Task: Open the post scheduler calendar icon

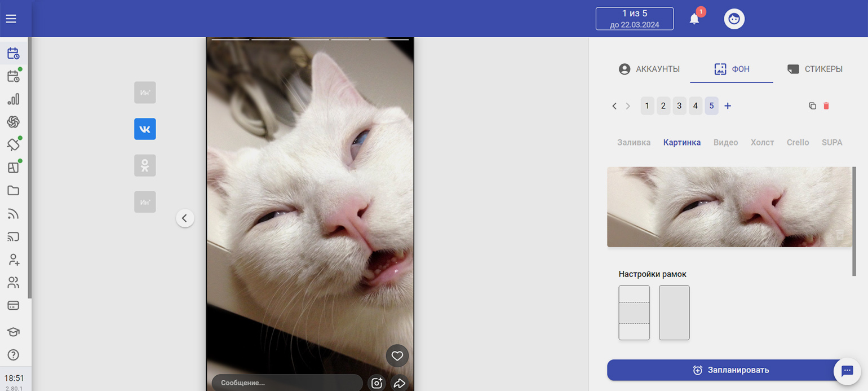Action: [14, 54]
